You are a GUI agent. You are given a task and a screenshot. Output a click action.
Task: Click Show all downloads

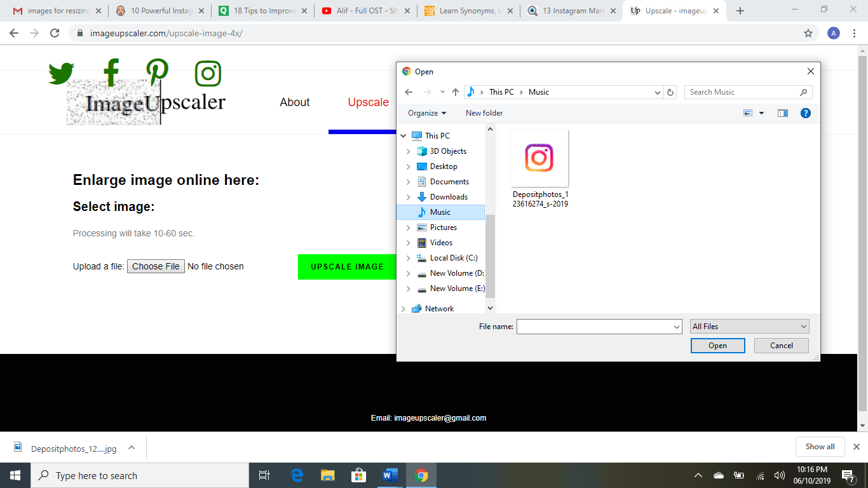(x=820, y=447)
